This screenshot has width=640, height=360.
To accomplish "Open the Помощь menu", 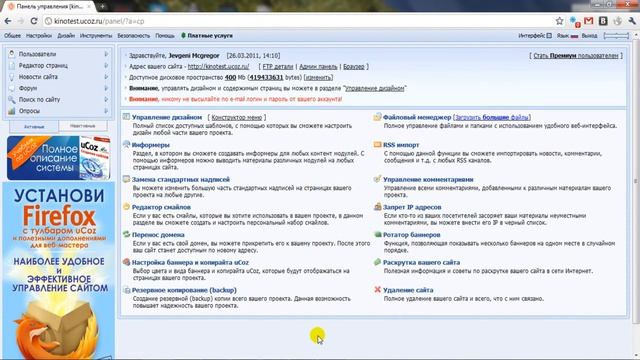I will [165, 36].
